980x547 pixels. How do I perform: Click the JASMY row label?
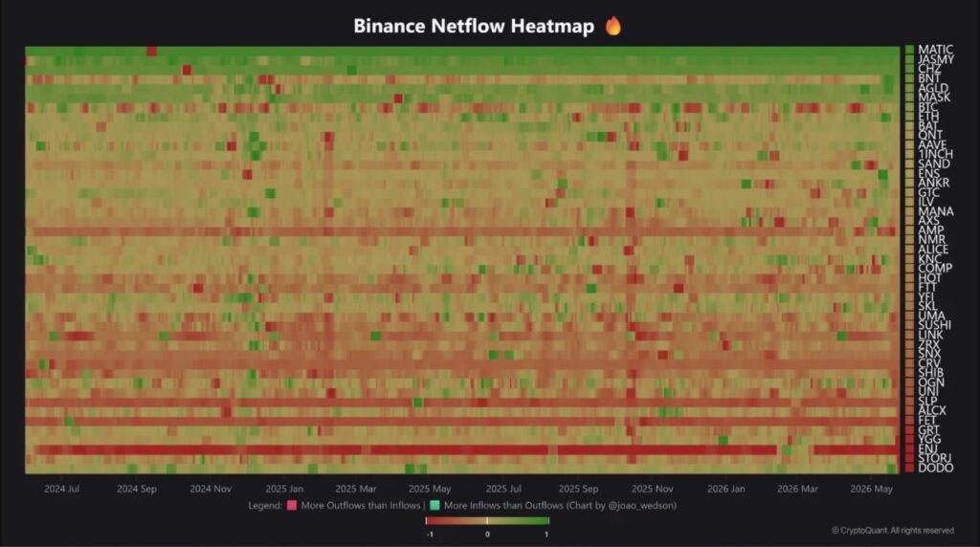[936, 59]
